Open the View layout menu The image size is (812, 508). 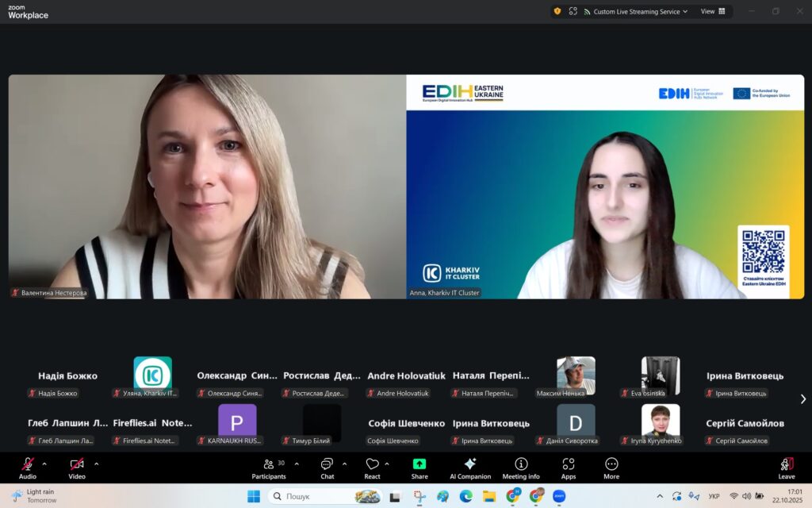tap(712, 11)
